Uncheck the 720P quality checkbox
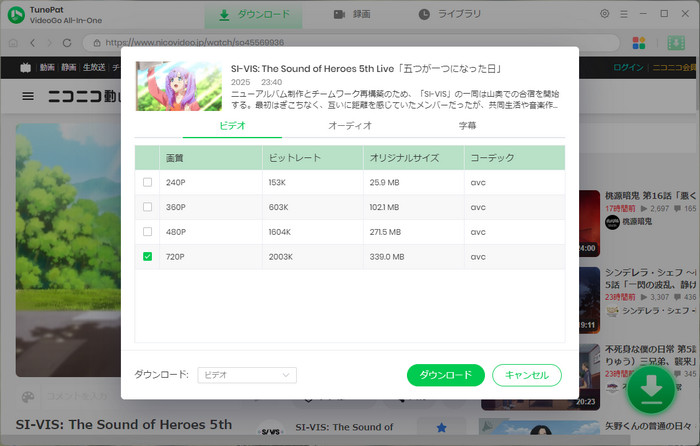The width and height of the screenshot is (700, 446). coord(147,256)
